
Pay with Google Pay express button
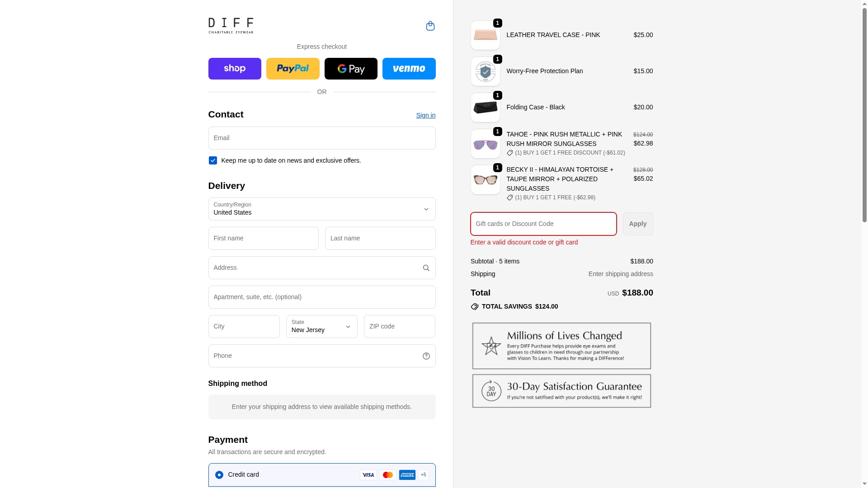tap(351, 69)
